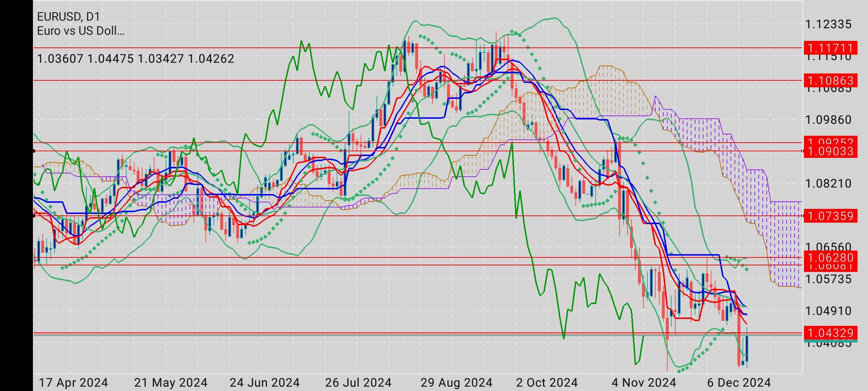Click the OHLC values 1.03607 1.04475 line
868x391 pixels.
click(136, 59)
